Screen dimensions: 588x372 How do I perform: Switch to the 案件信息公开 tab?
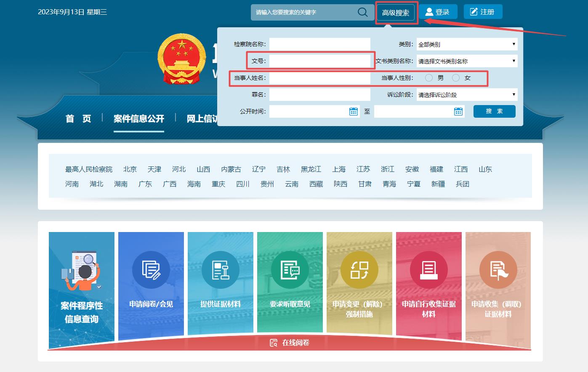[x=139, y=119]
